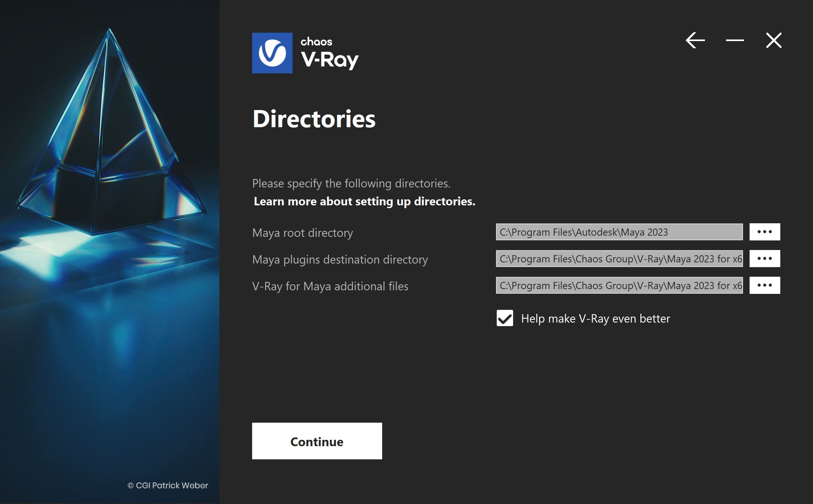Click the Maya plugins destination path field
Image resolution: width=813 pixels, height=504 pixels.
tap(619, 259)
